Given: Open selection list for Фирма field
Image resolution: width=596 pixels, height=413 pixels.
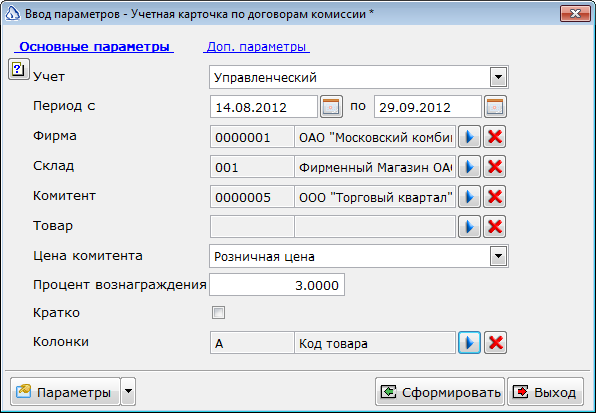Looking at the screenshot, I should 469,137.
